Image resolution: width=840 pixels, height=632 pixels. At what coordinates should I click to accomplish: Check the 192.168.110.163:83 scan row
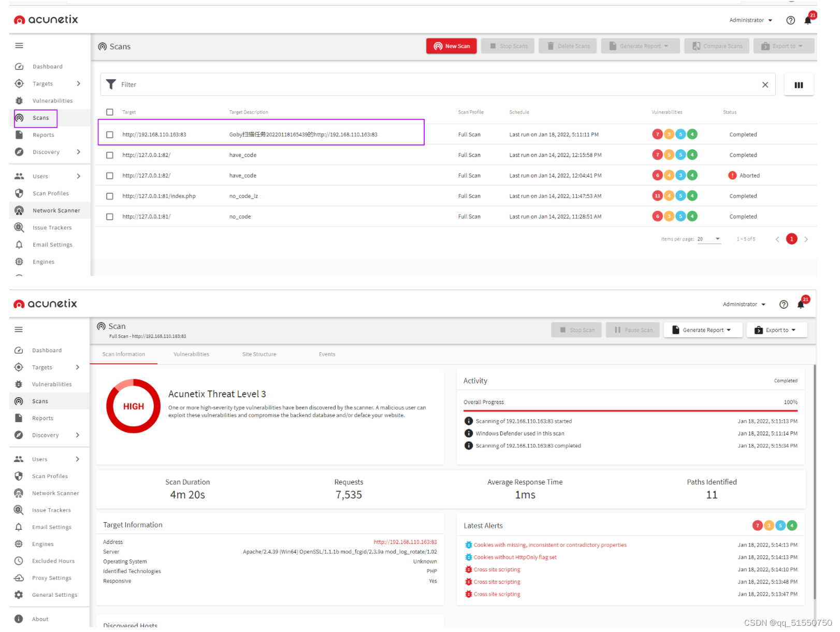click(x=110, y=134)
